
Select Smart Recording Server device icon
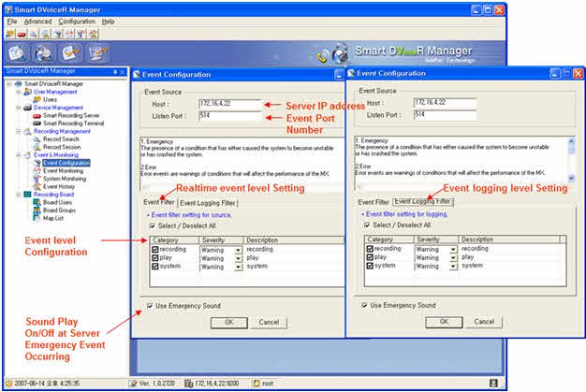coord(37,115)
